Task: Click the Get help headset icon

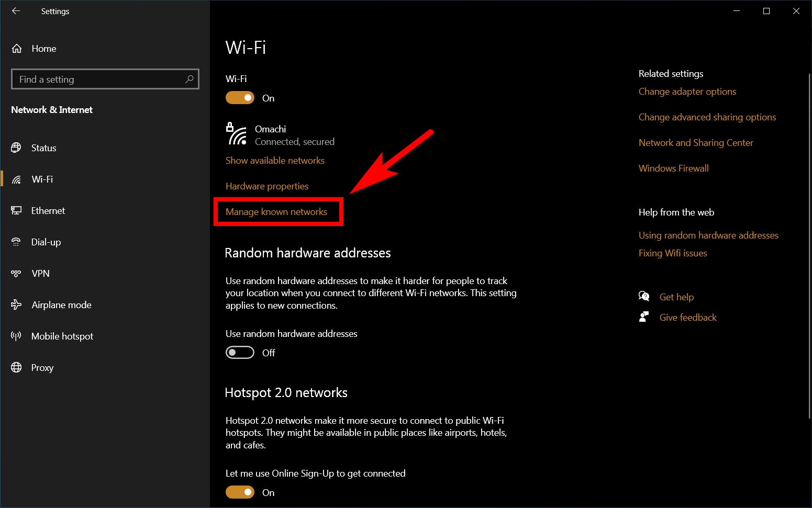Action: point(644,296)
